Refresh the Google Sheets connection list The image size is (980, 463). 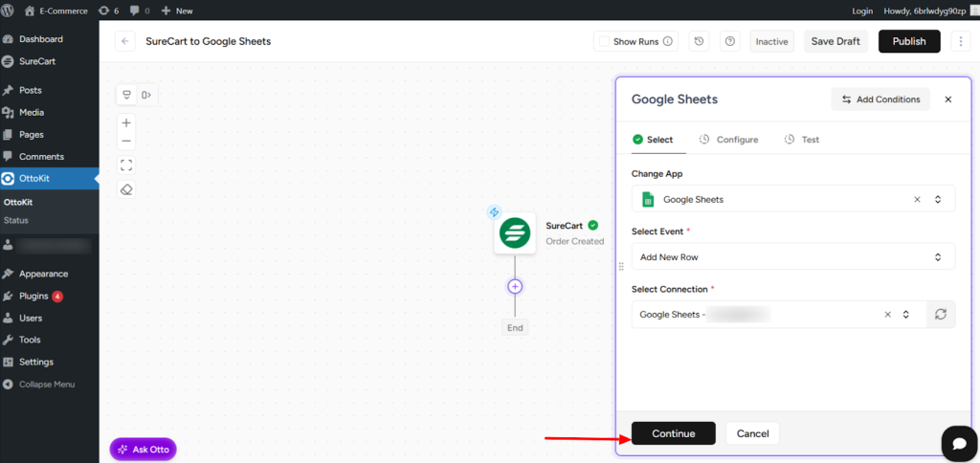point(941,315)
